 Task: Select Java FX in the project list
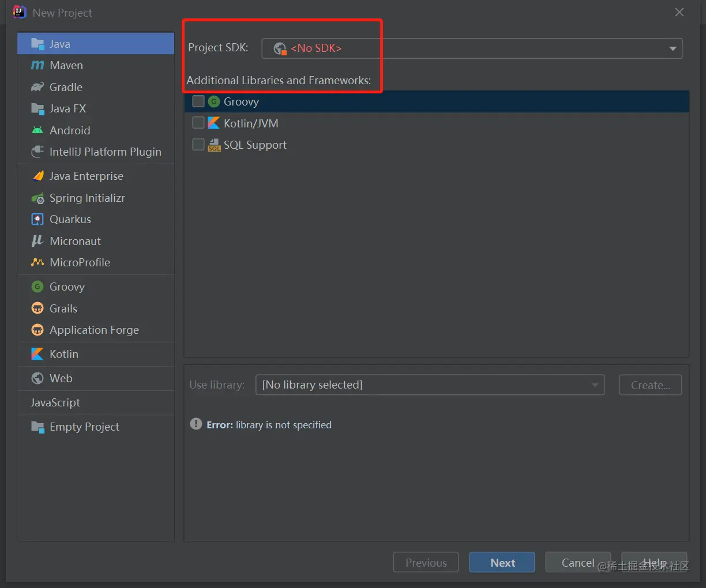click(96, 109)
